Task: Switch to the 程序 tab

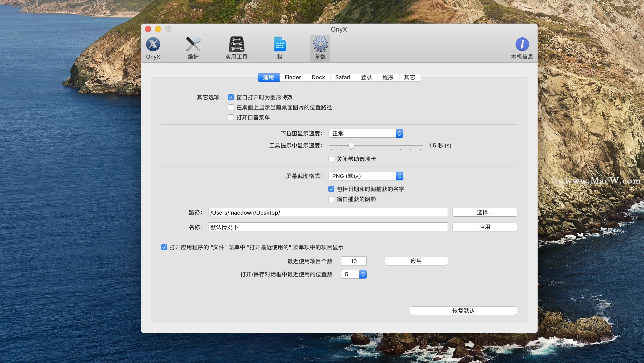Action: tap(388, 77)
